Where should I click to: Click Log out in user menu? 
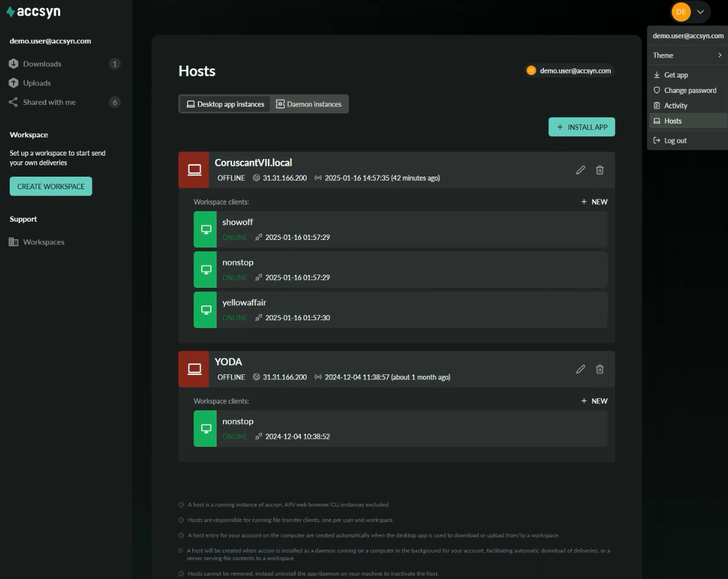(x=688, y=141)
